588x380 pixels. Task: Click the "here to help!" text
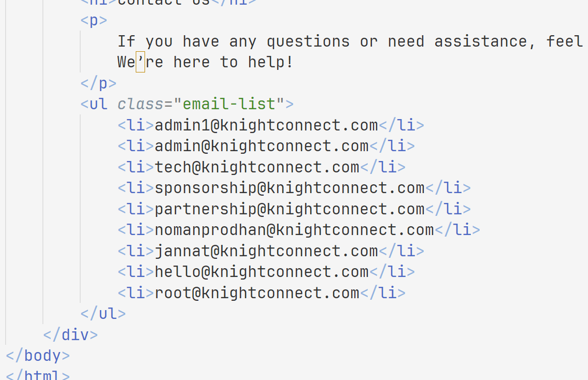pos(233,62)
